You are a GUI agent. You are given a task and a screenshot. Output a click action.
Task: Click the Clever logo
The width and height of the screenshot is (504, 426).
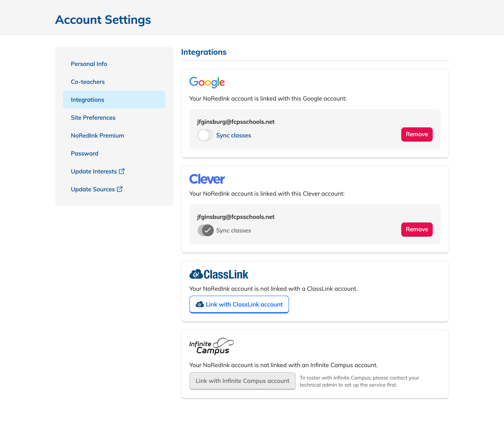207,179
